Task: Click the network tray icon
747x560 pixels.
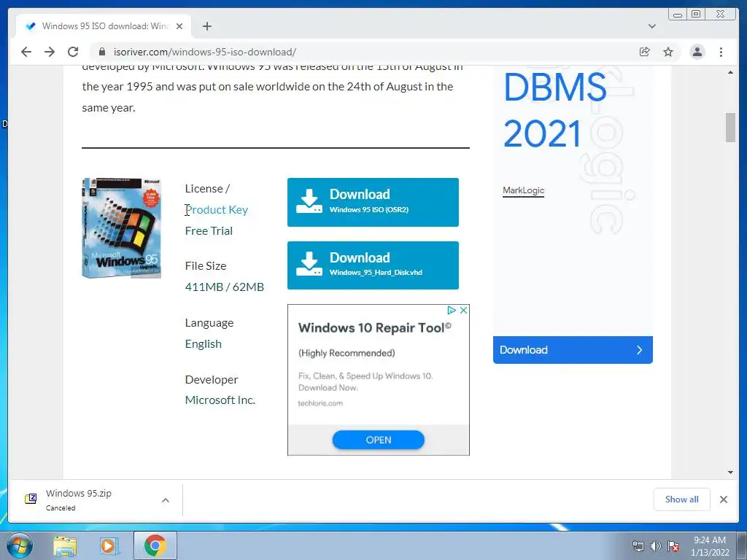Action: point(638,546)
